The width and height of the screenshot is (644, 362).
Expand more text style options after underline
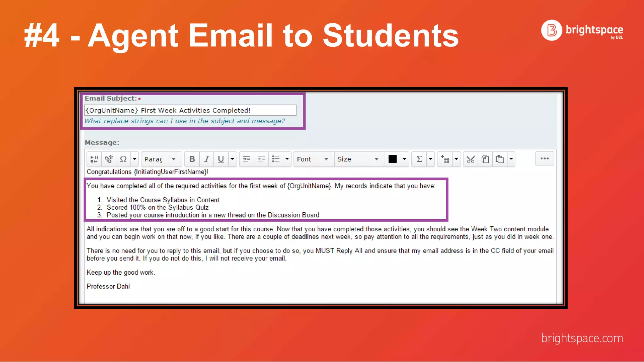(x=232, y=159)
